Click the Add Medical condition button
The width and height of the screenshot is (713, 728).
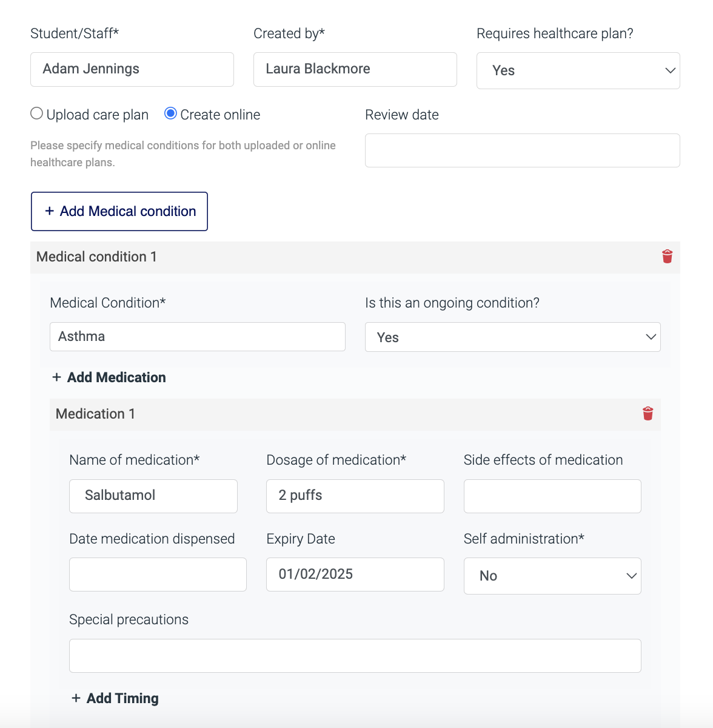tap(119, 211)
